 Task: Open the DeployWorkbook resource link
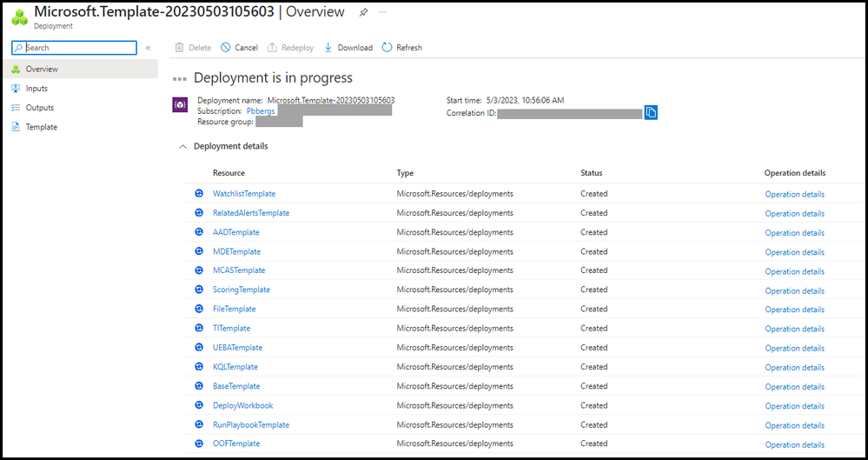(x=243, y=406)
